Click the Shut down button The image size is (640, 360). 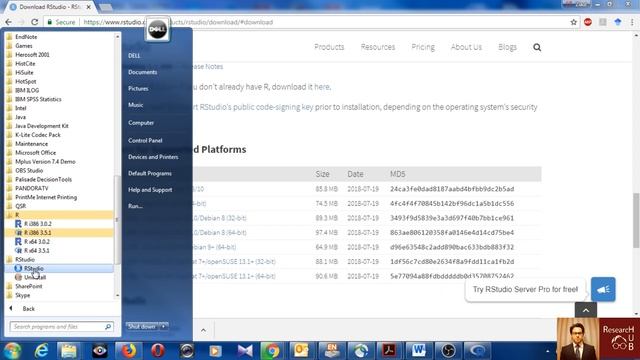click(x=143, y=326)
